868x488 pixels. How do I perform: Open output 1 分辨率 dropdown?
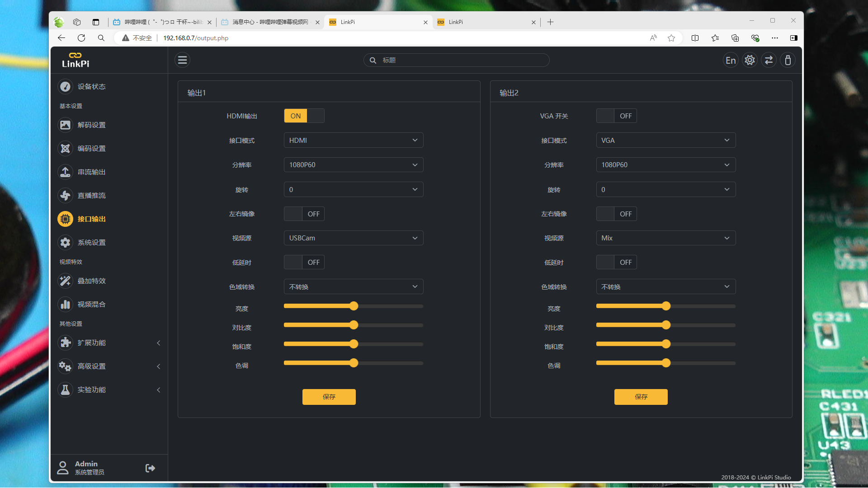tap(353, 165)
